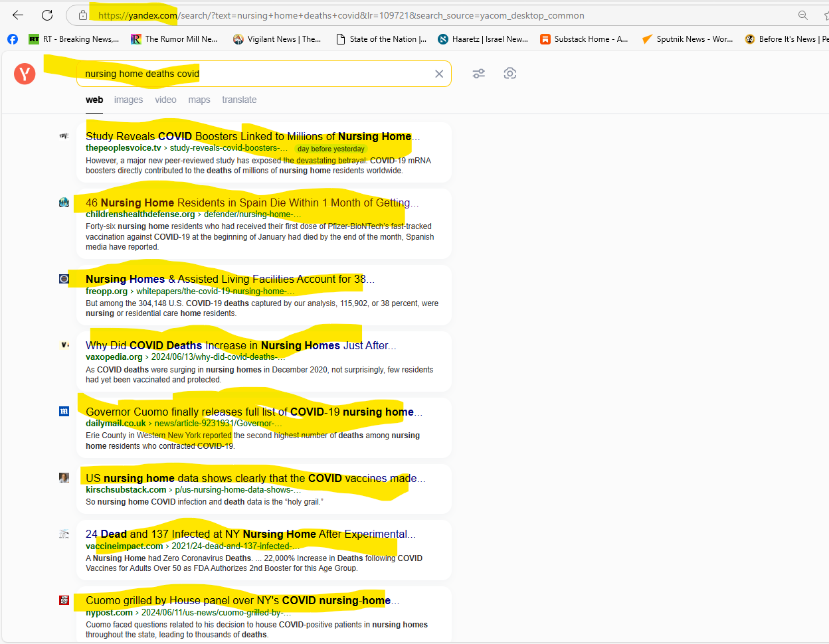Click the vaxopedia.org favicon

point(64,345)
